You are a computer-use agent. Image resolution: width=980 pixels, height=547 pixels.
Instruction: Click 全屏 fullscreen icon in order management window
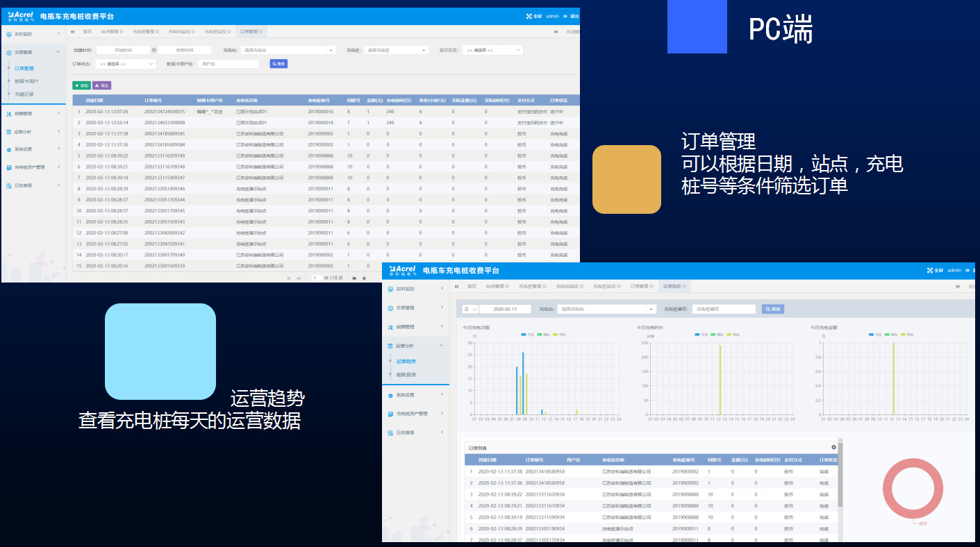pos(529,16)
